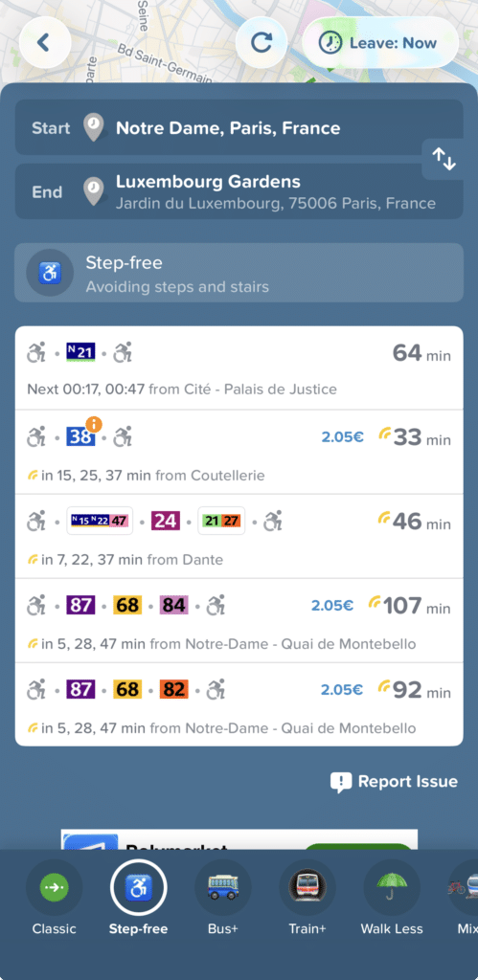Open the N21 night bus 64 min route

(239, 368)
